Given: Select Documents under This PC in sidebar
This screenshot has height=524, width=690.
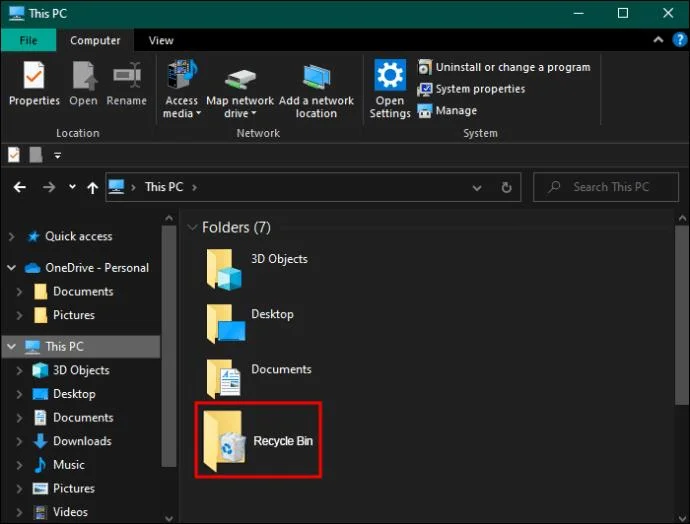Looking at the screenshot, I should (x=83, y=418).
